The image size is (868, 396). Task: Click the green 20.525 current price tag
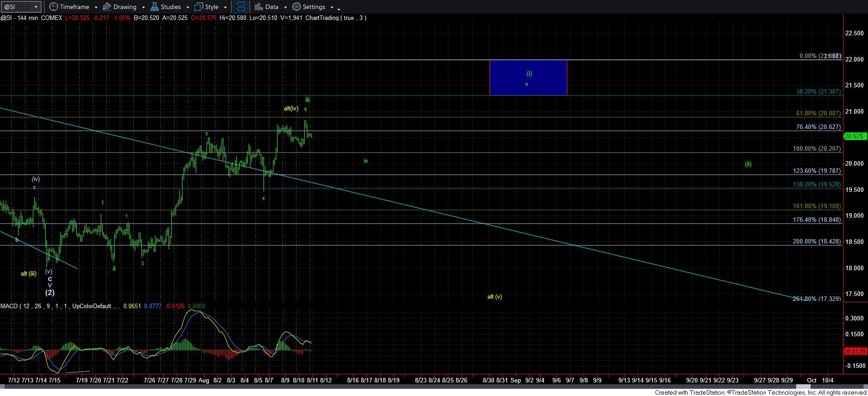coord(854,136)
